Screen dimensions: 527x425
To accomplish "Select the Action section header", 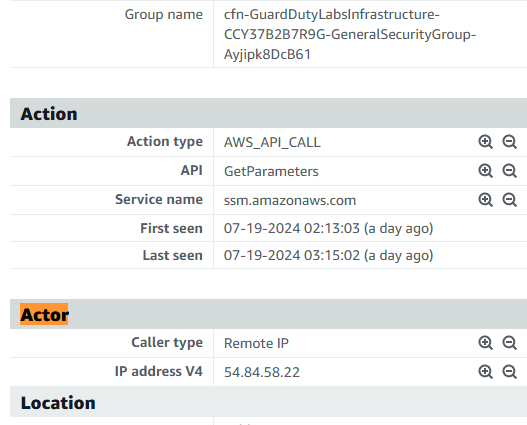I will pos(49,114).
